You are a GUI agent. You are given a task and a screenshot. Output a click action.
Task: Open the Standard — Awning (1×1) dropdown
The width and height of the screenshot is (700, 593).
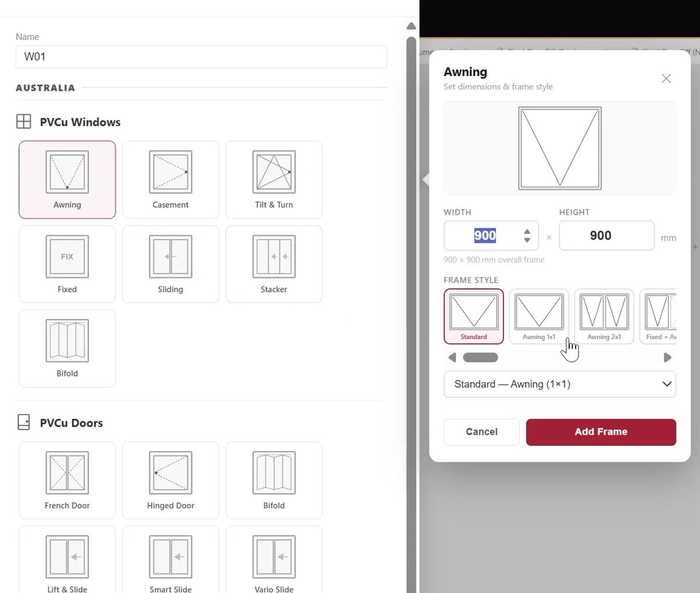point(560,384)
